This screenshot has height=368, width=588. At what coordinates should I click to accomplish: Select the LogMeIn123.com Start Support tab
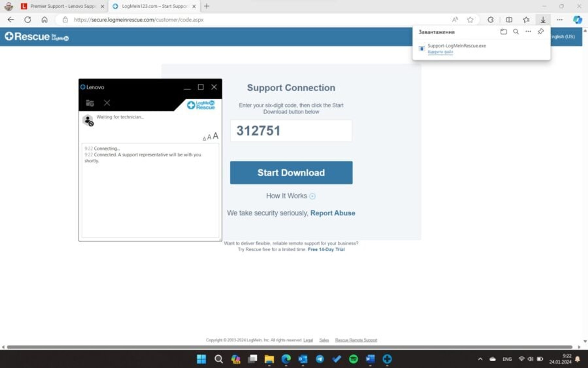[x=154, y=6]
